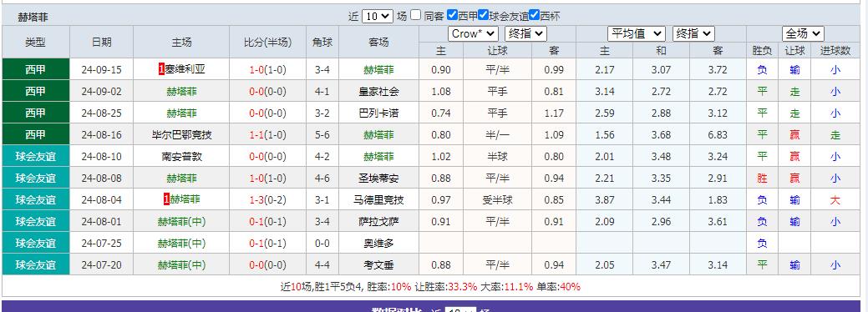This screenshot has width=868, height=312.
Task: Click the red card badge beside 赫塔菲 on 24-08-04
Action: click(x=166, y=199)
